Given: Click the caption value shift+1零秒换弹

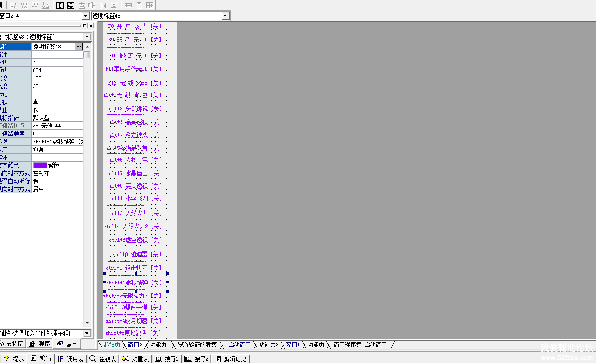Looking at the screenshot, I should point(57,142).
